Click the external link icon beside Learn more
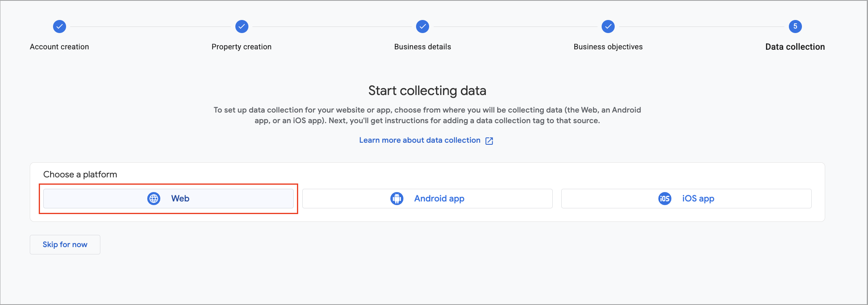The width and height of the screenshot is (868, 305). point(489,141)
